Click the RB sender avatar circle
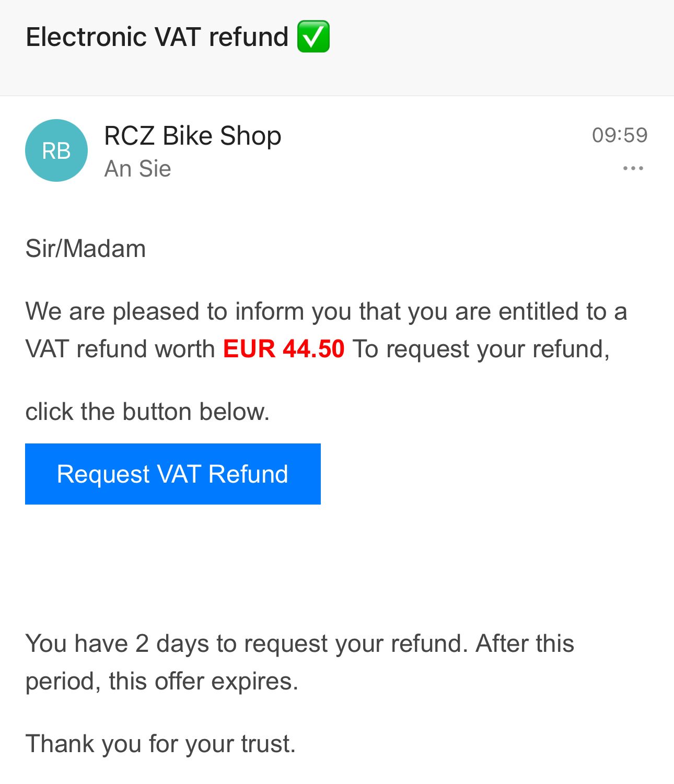674x784 pixels. pos(56,150)
